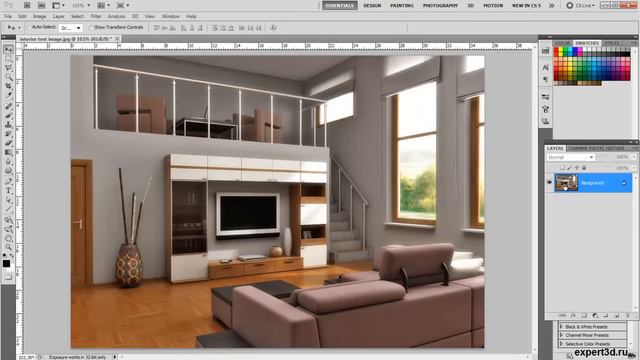Select the Quick Selection tool
This screenshot has width=640, height=360.
pos(8,77)
